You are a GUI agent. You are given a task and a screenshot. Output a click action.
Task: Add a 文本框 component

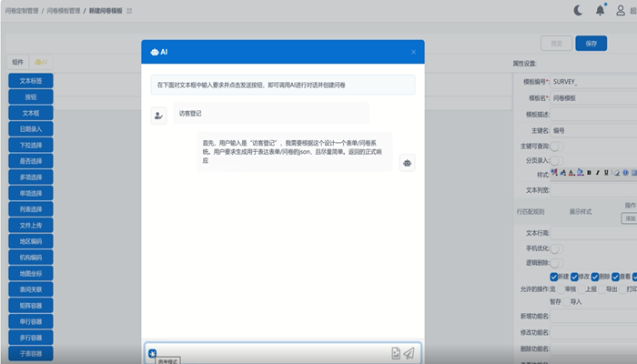click(31, 113)
